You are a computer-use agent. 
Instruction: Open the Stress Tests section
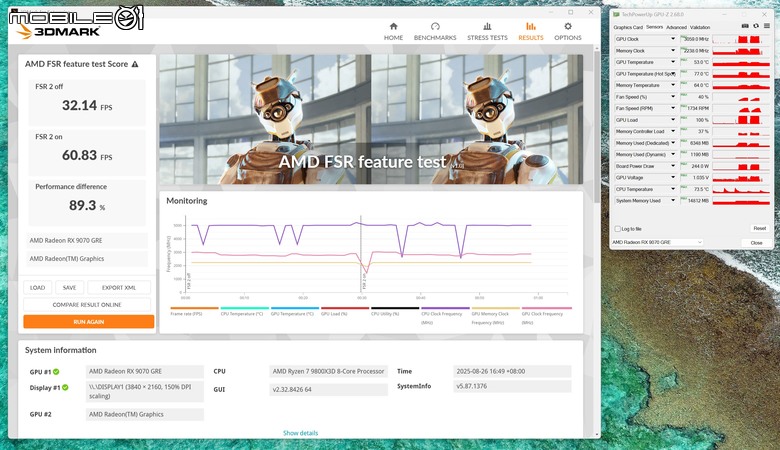click(487, 31)
